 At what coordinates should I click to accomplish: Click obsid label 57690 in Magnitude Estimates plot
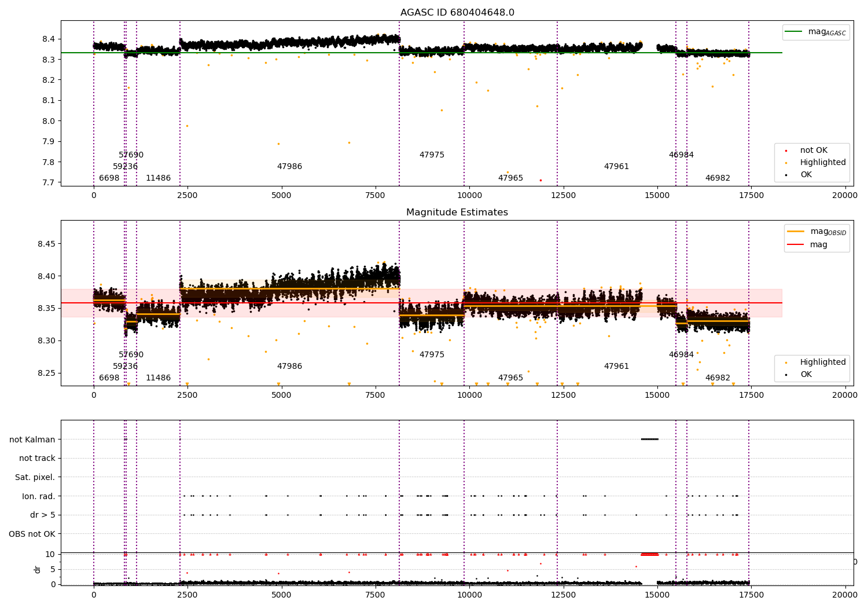[x=131, y=355]
